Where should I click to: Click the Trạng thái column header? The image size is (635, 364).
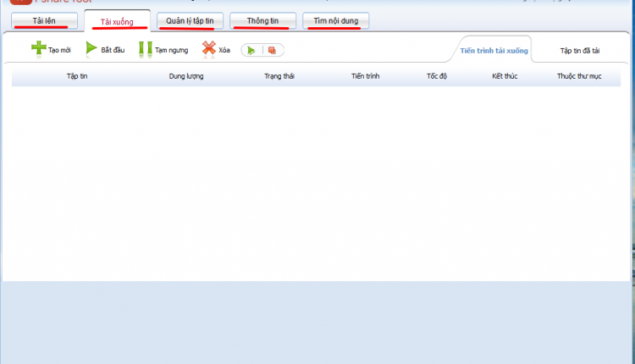279,76
